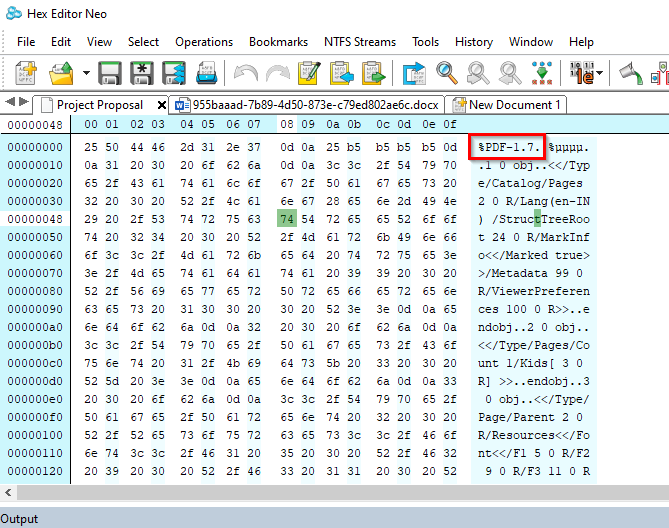Click the Save floppy disk icon

(x=110, y=73)
